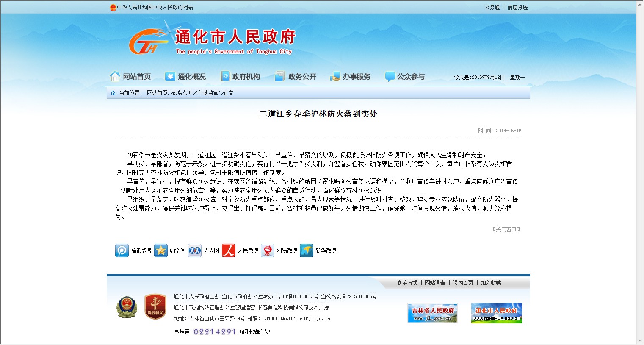Click the 人人网 share icon
The width and height of the screenshot is (644, 345).
195,250
